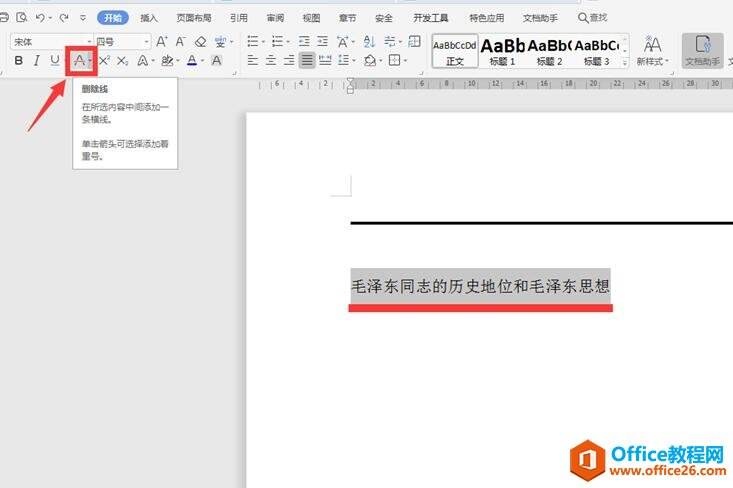The image size is (733, 488).
Task: Switch to the 引用 tab
Action: pyautogui.click(x=238, y=18)
